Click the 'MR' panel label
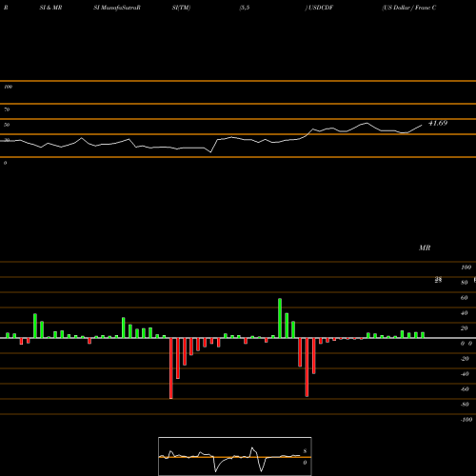 (x=425, y=248)
